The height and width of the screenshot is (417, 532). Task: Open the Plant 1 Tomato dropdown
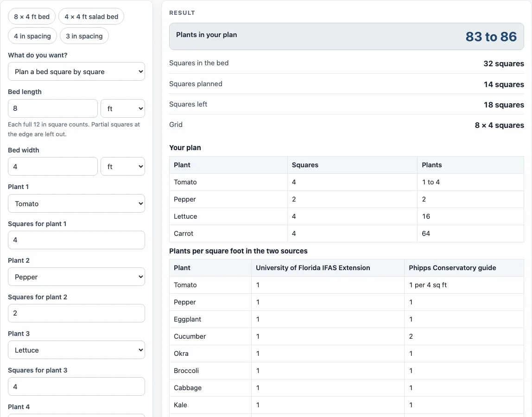[76, 203]
